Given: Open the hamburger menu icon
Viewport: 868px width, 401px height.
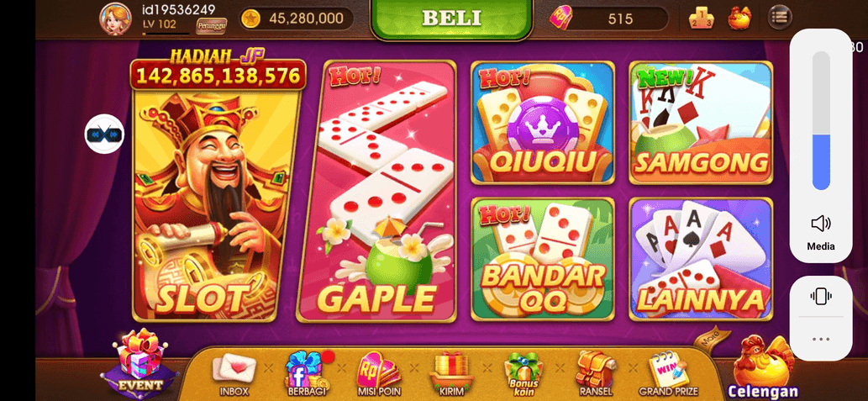Looking at the screenshot, I should [x=780, y=17].
